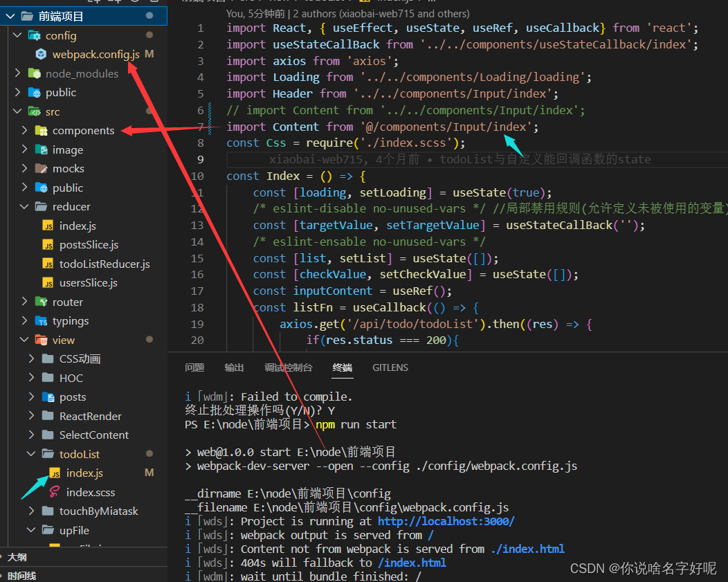The width and height of the screenshot is (728, 582).
Task: Click the components folder icon
Action: click(x=42, y=131)
